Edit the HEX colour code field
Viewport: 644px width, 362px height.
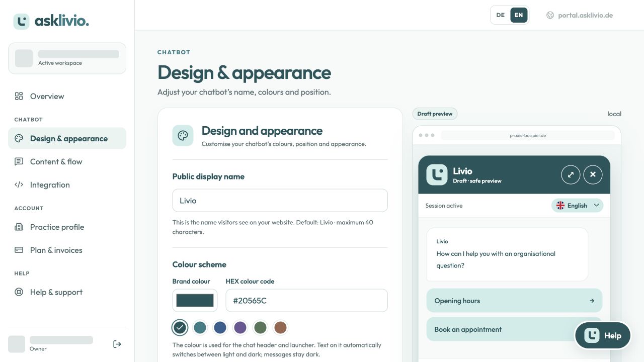pos(306,301)
